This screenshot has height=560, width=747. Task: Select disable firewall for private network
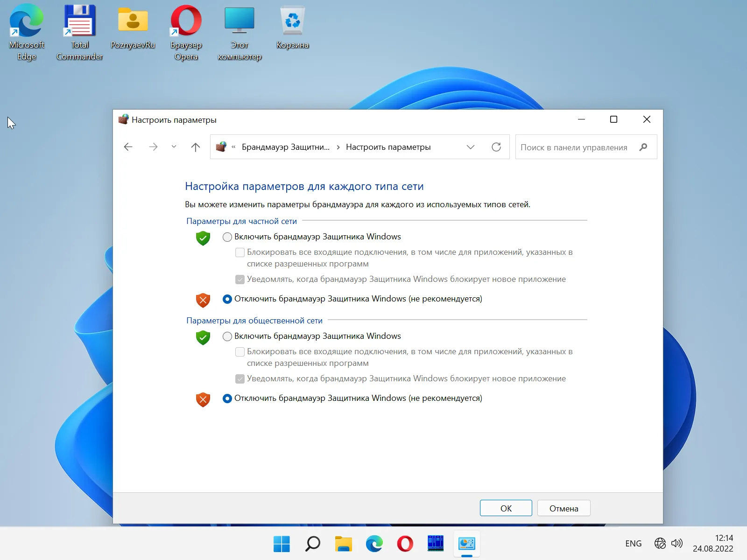[227, 299]
